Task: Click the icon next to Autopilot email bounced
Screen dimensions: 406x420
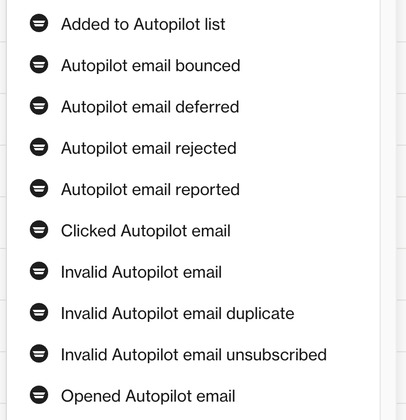Action: (39, 65)
